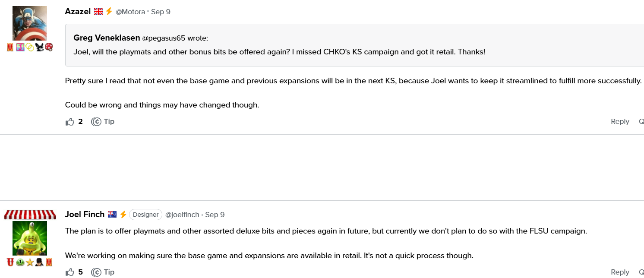Click Reply on Joel Finch's post

click(620, 272)
